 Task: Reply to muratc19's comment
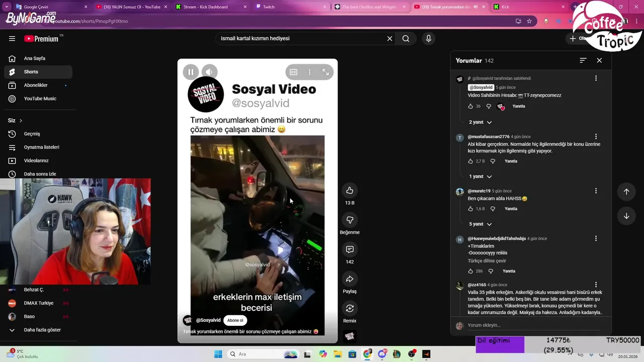pyautogui.click(x=511, y=209)
